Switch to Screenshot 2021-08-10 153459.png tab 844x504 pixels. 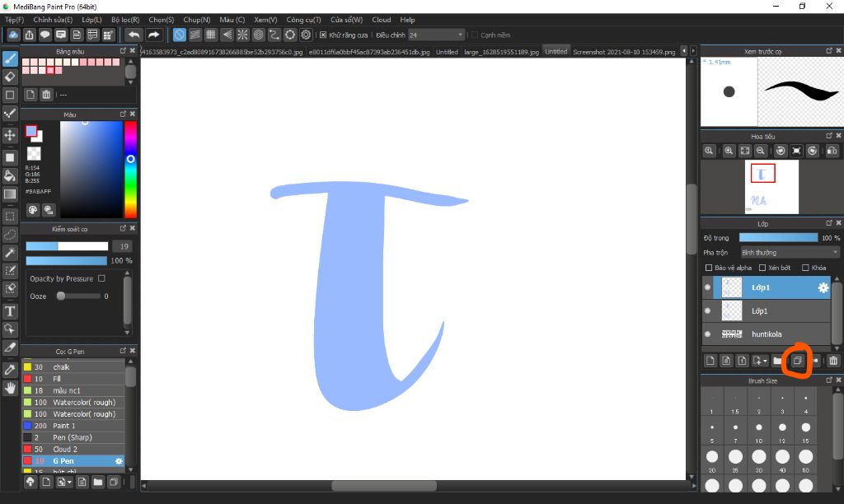pos(624,52)
